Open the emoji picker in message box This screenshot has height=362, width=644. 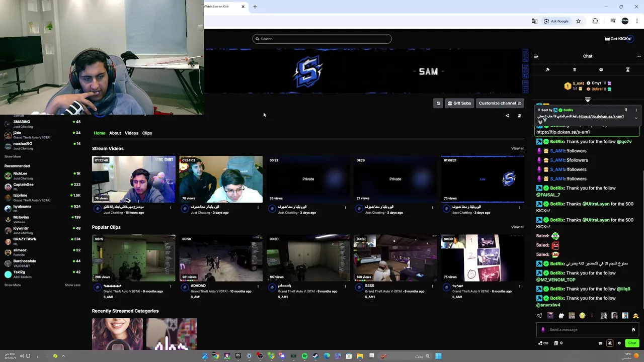pyautogui.click(x=633, y=330)
